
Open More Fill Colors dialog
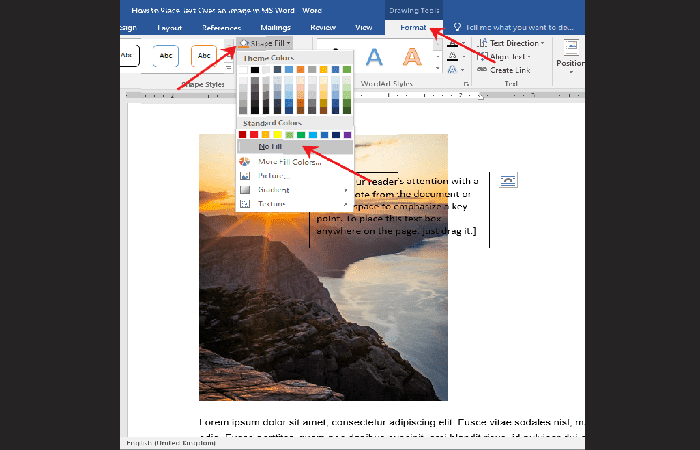[289, 161]
